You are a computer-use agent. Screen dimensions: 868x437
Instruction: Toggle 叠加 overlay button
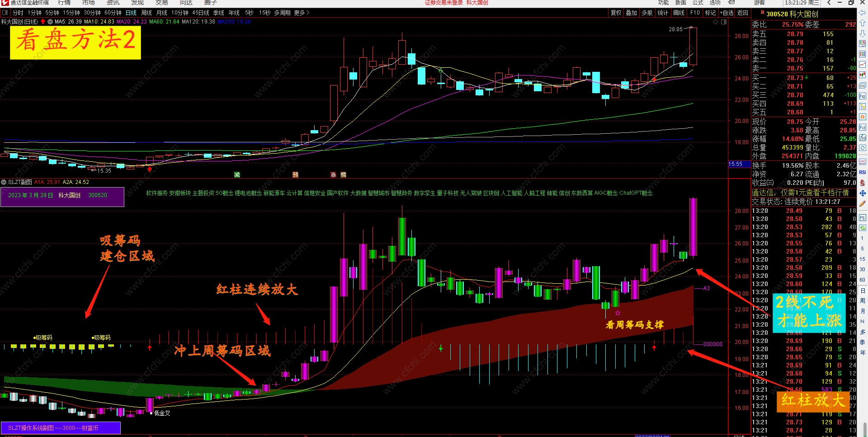(x=632, y=13)
